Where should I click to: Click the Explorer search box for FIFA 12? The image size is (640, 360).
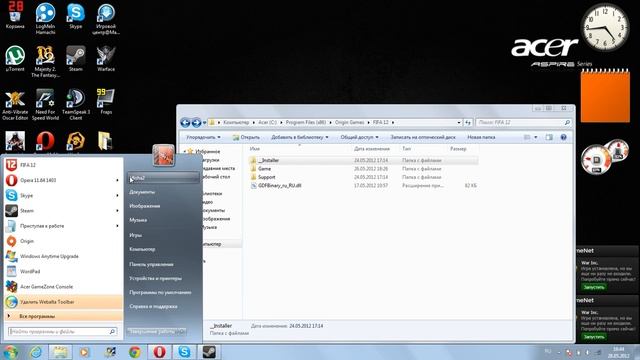click(524, 122)
